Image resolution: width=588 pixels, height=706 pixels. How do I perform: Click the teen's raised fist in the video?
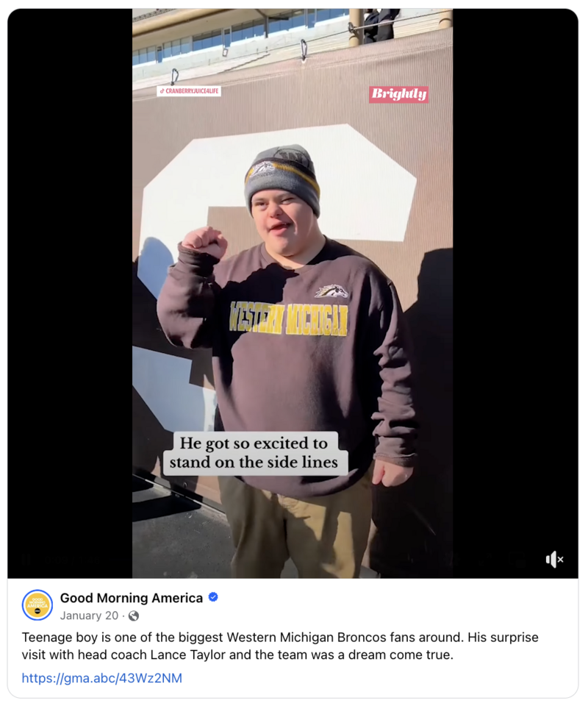tap(205, 242)
